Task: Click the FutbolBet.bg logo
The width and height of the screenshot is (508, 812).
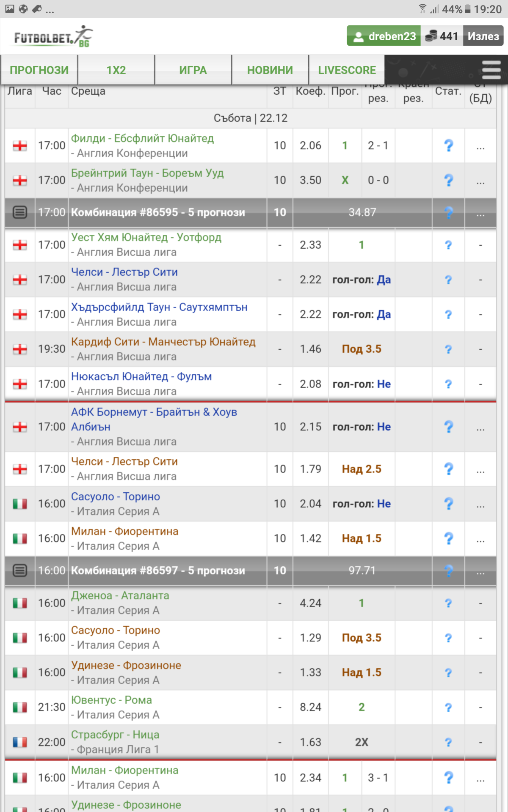Action: 53,37
